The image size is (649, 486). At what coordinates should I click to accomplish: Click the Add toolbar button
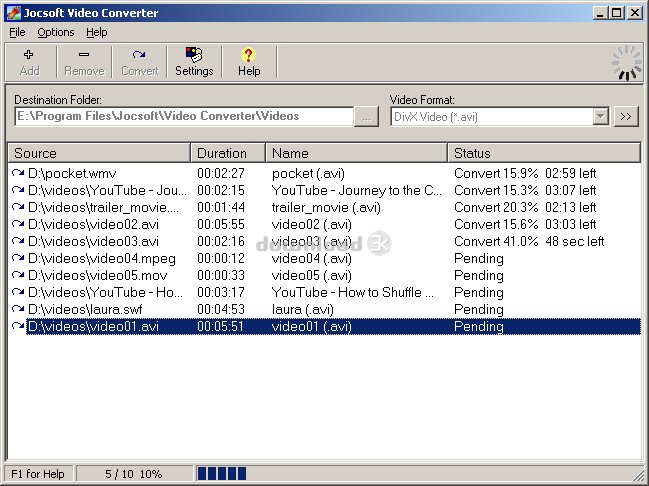click(29, 62)
